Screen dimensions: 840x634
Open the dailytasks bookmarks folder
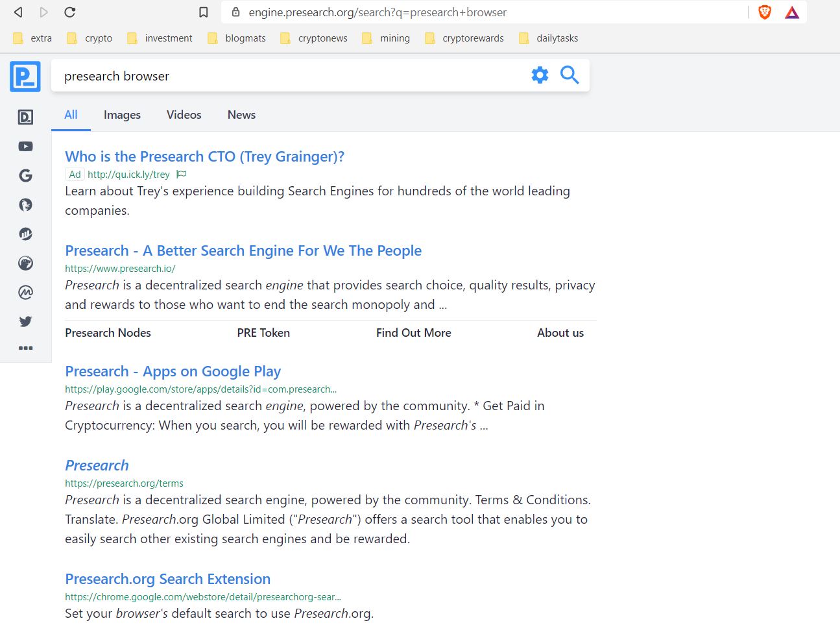(x=549, y=38)
